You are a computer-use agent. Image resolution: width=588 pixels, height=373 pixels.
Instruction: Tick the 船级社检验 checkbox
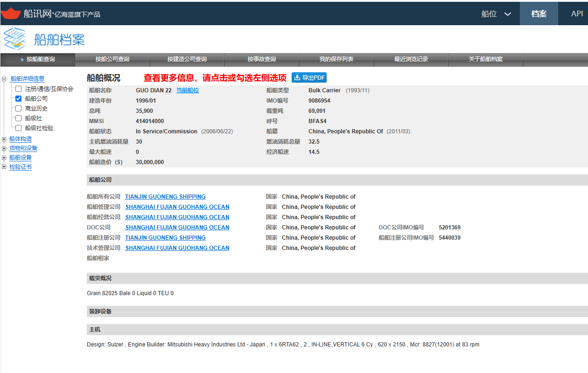(18, 128)
